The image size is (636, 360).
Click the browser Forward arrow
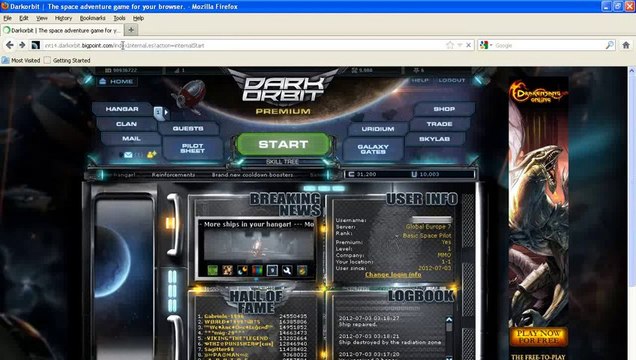point(22,45)
